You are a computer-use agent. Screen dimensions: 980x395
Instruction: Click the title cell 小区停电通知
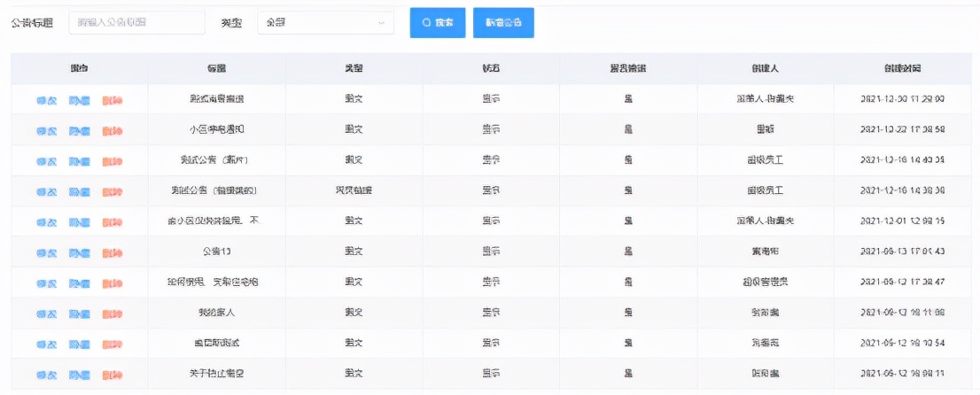tap(217, 129)
